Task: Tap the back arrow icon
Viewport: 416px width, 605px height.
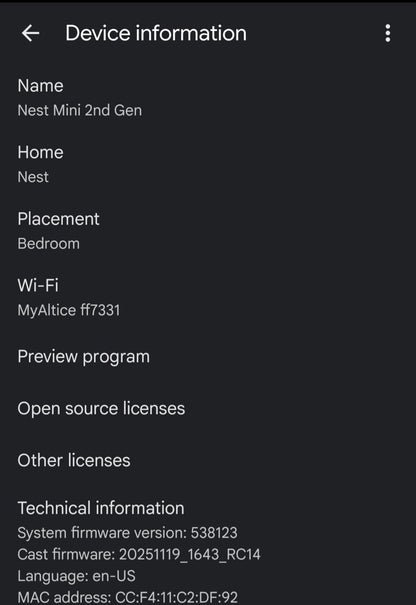Action: point(30,33)
